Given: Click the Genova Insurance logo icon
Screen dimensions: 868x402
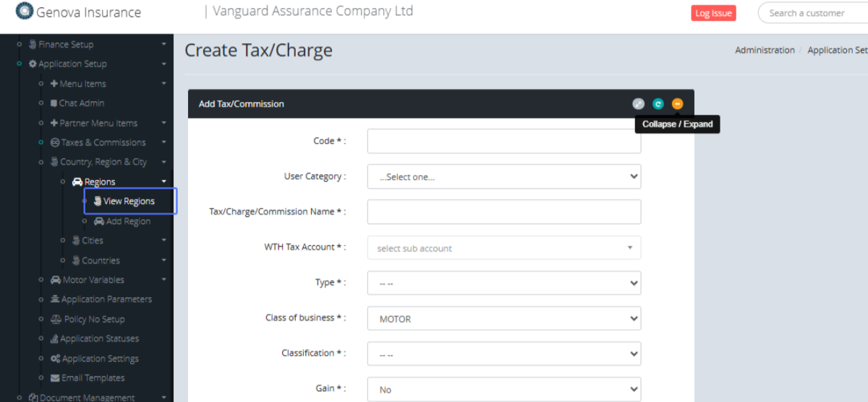Looking at the screenshot, I should (x=25, y=12).
